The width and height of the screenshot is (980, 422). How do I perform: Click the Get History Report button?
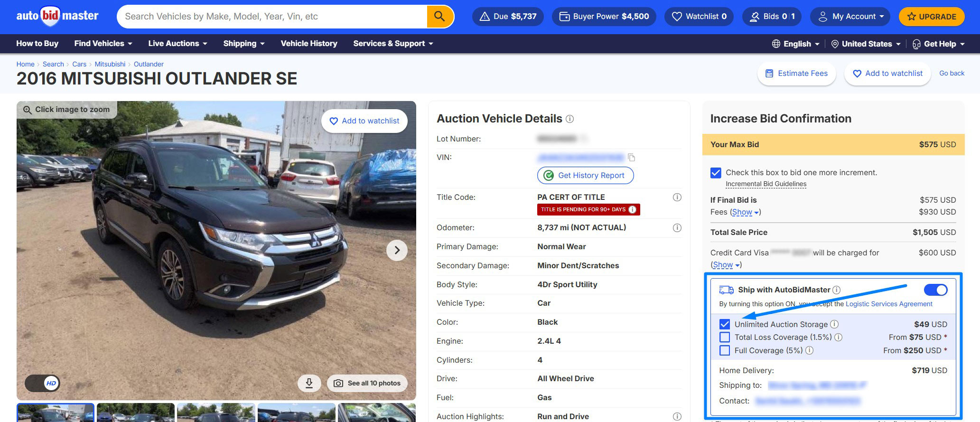pyautogui.click(x=585, y=176)
